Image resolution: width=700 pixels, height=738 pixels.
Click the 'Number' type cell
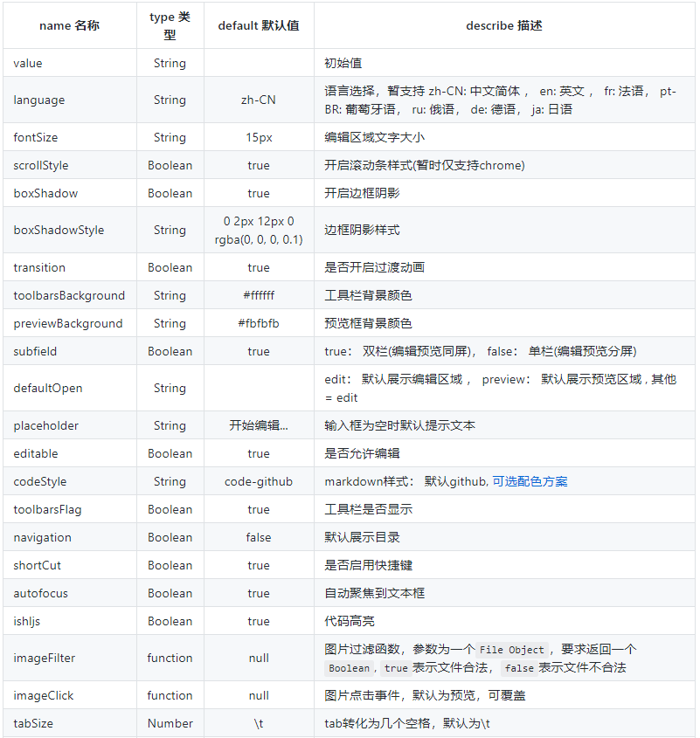point(170,723)
